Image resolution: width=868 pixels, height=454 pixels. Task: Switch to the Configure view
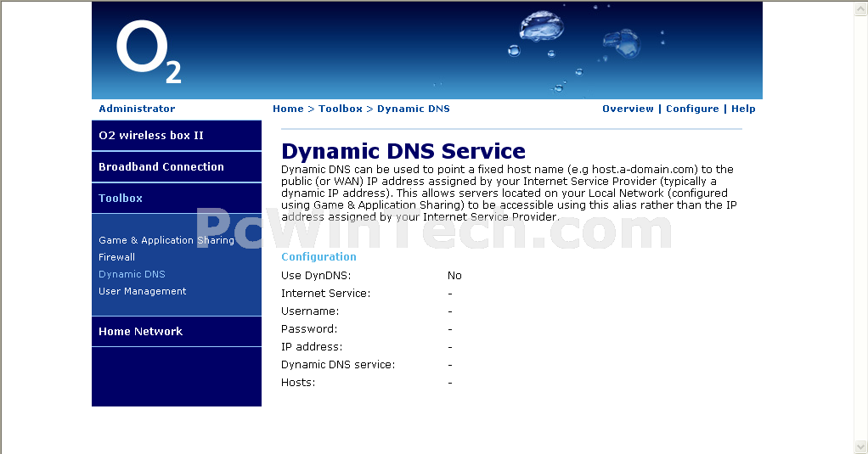pyautogui.click(x=692, y=109)
